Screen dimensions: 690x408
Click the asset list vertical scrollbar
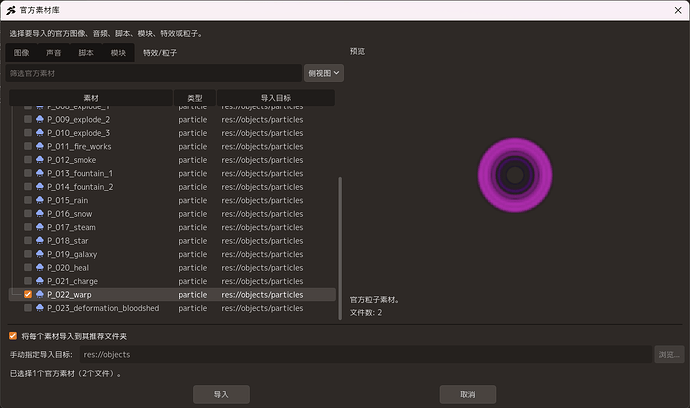pyautogui.click(x=340, y=248)
